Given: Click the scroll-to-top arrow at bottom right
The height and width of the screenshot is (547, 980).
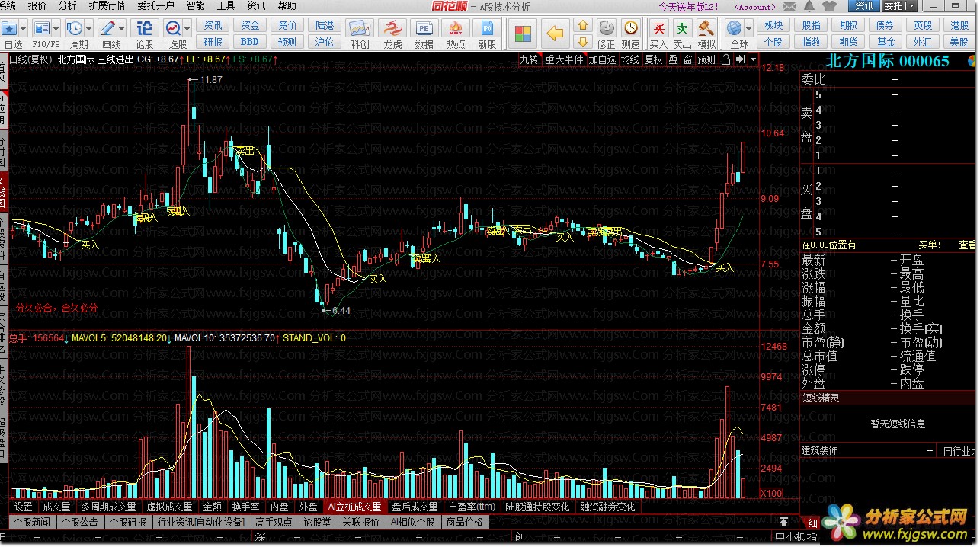Looking at the screenshot, I should click(x=783, y=522).
